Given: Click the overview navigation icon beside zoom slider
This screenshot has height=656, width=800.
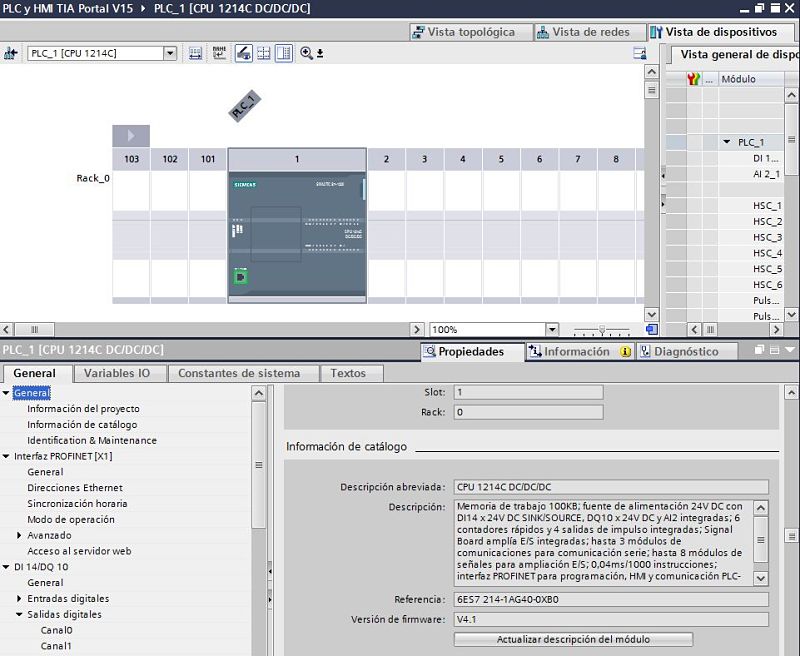Looking at the screenshot, I should point(651,329).
